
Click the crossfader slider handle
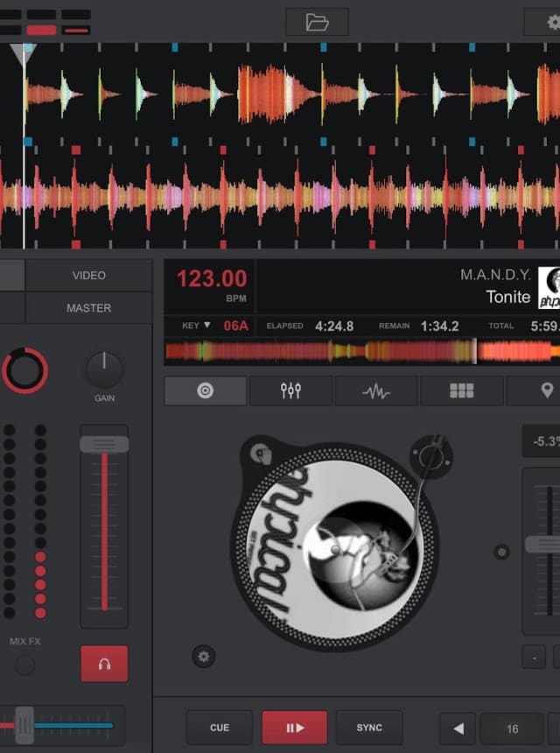coord(24,725)
